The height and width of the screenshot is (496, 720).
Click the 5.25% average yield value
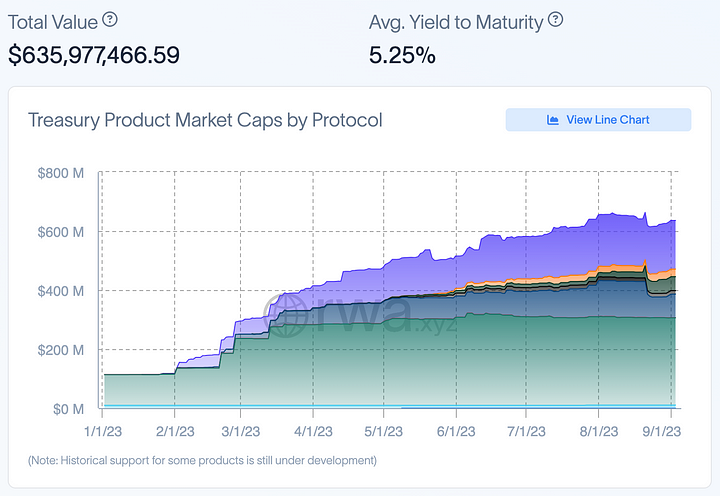402,54
